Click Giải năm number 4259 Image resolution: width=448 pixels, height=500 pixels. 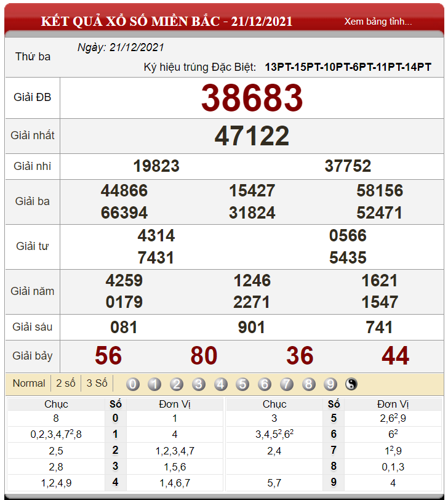(124, 281)
